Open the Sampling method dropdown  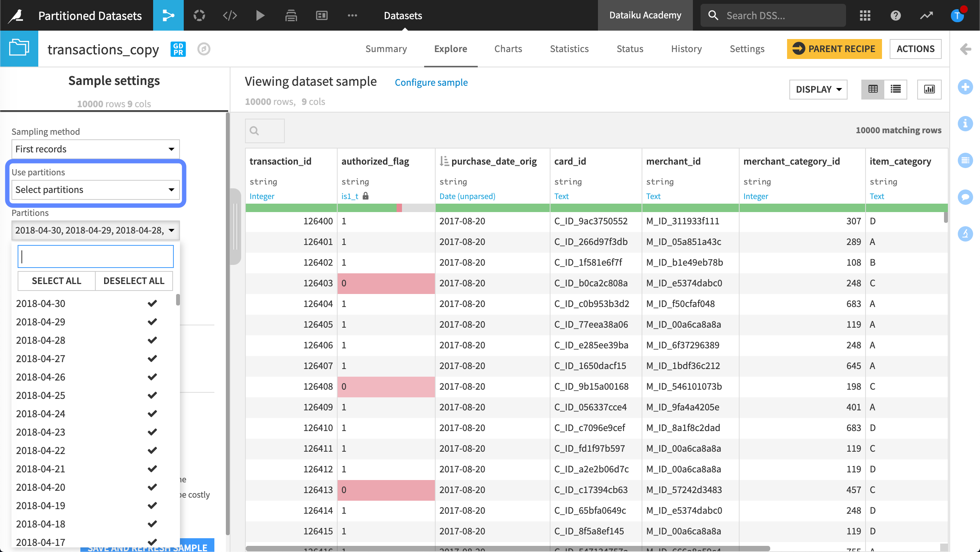(95, 149)
